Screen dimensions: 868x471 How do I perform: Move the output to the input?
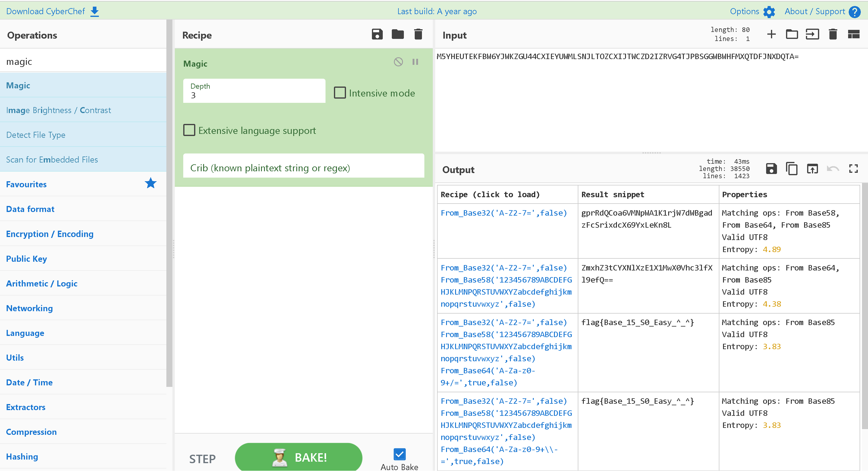(813, 169)
